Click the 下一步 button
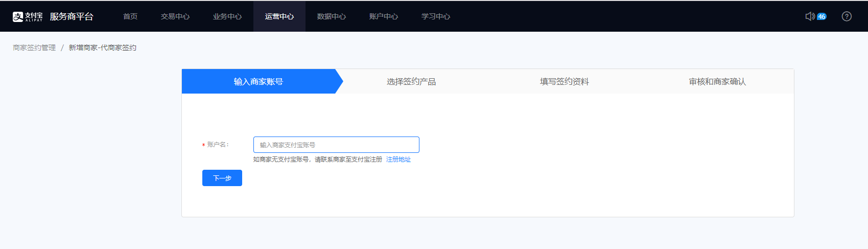868x249 pixels. [x=222, y=178]
